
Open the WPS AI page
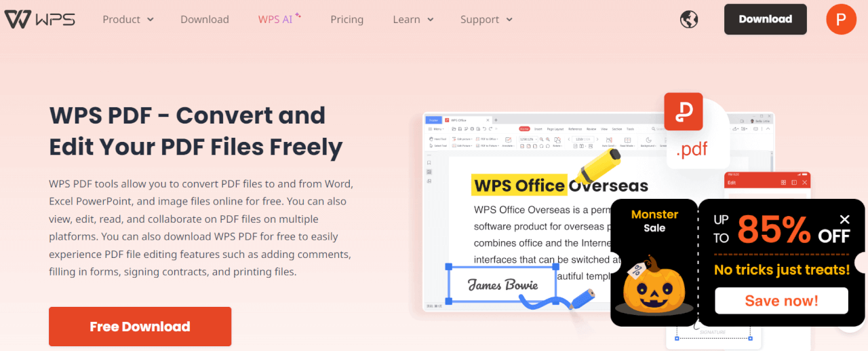279,19
